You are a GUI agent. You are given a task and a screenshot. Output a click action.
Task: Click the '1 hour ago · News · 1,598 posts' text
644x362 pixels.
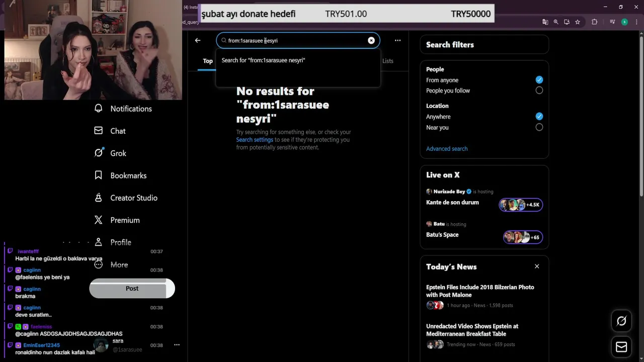(x=480, y=305)
